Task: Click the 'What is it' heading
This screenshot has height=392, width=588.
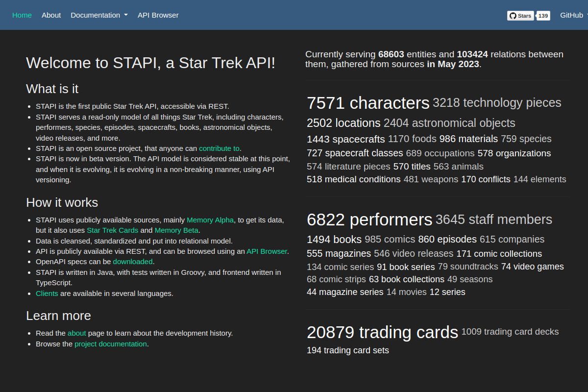Action: (x=52, y=89)
